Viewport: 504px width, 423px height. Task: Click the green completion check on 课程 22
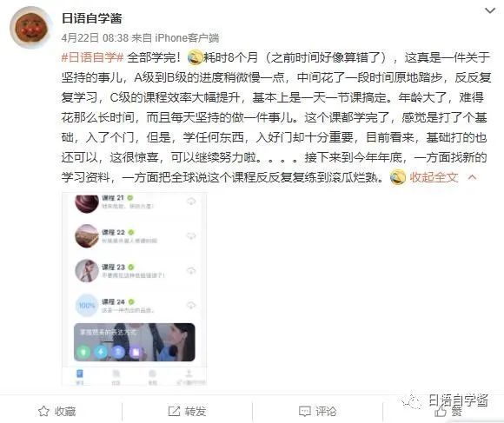[x=131, y=232]
